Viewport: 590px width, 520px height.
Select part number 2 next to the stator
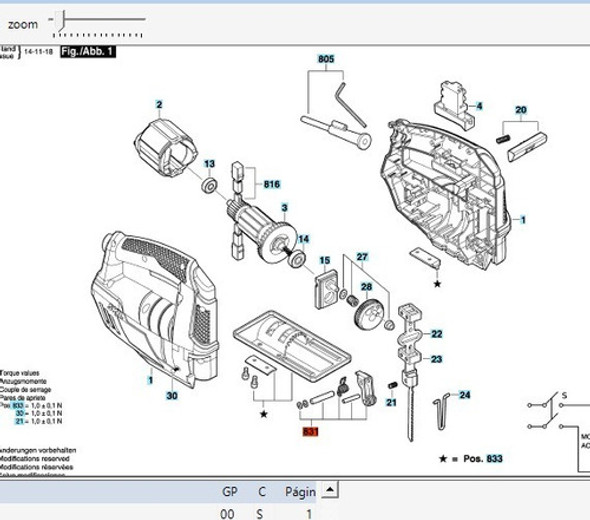(x=159, y=105)
